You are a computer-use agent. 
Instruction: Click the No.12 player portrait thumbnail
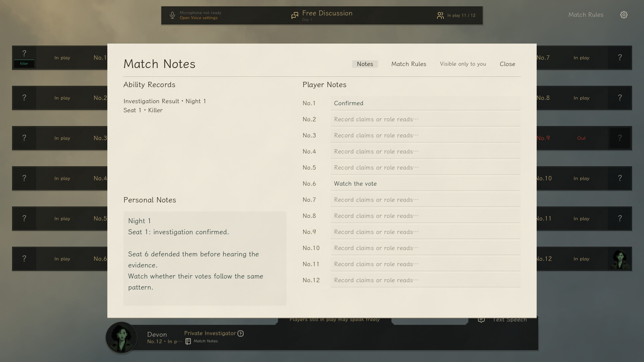pos(620,259)
